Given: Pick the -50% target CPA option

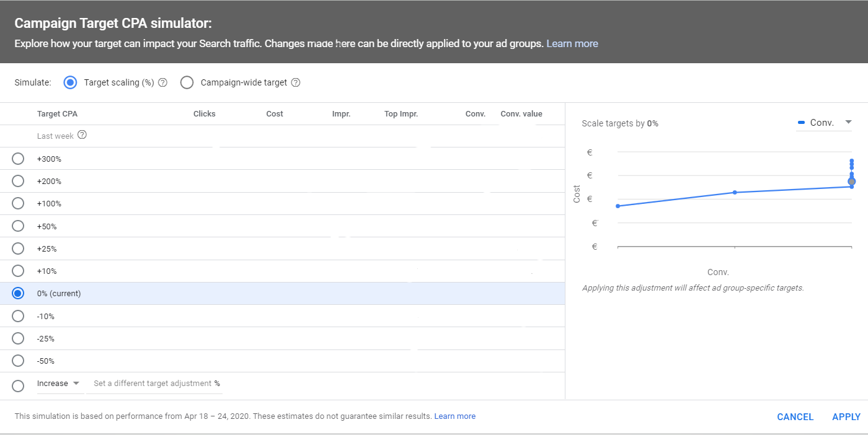Looking at the screenshot, I should [x=18, y=361].
